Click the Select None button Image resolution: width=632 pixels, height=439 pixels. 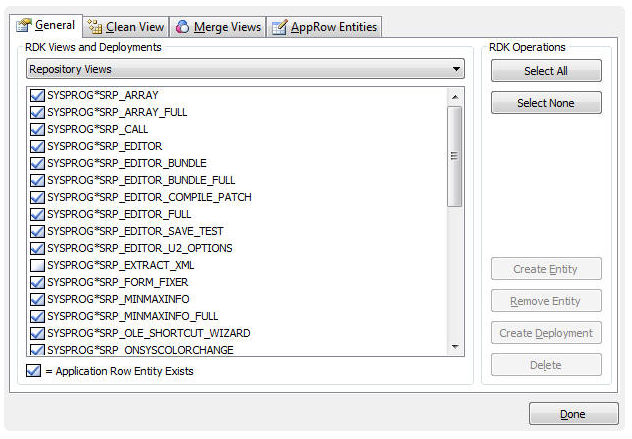[x=545, y=103]
